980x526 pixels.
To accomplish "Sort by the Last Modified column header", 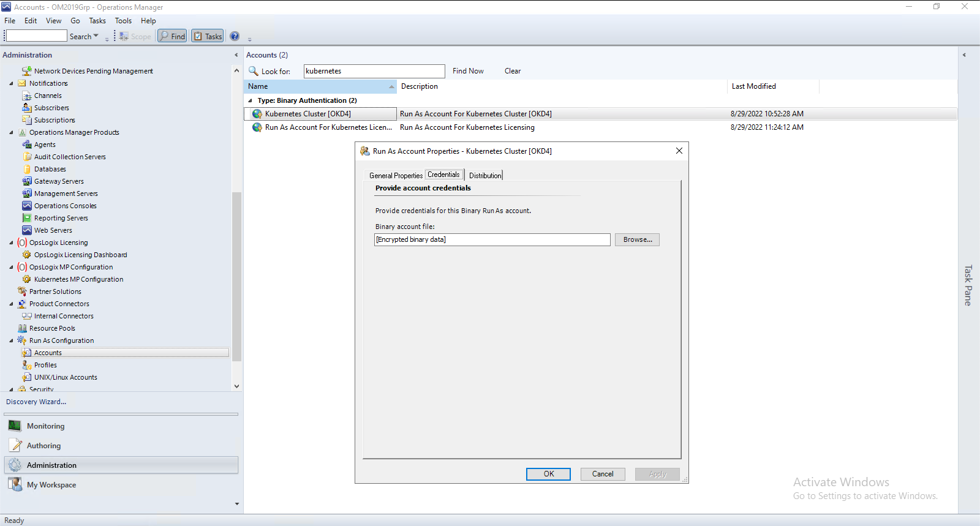I will [x=773, y=86].
